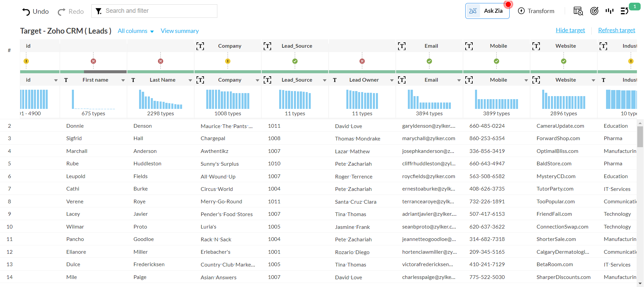Expand the First name column dropdown arrow
This screenshot has width=644, height=287.
tap(123, 80)
